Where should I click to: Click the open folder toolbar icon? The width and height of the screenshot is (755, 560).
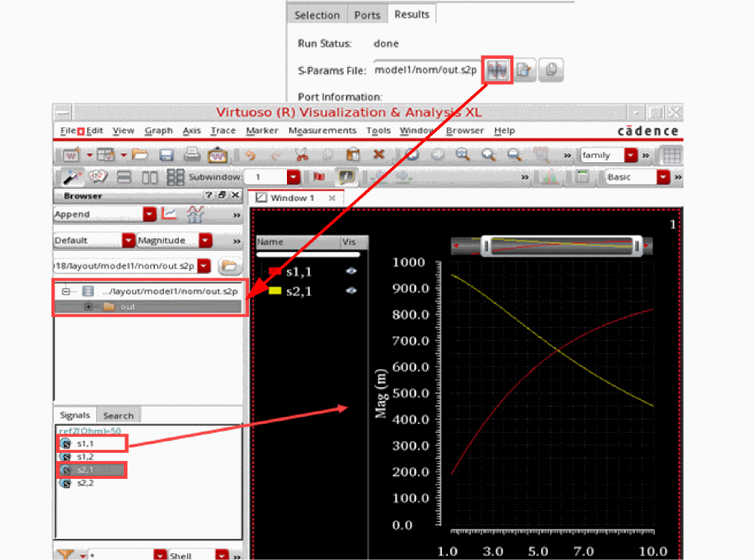pyautogui.click(x=139, y=154)
